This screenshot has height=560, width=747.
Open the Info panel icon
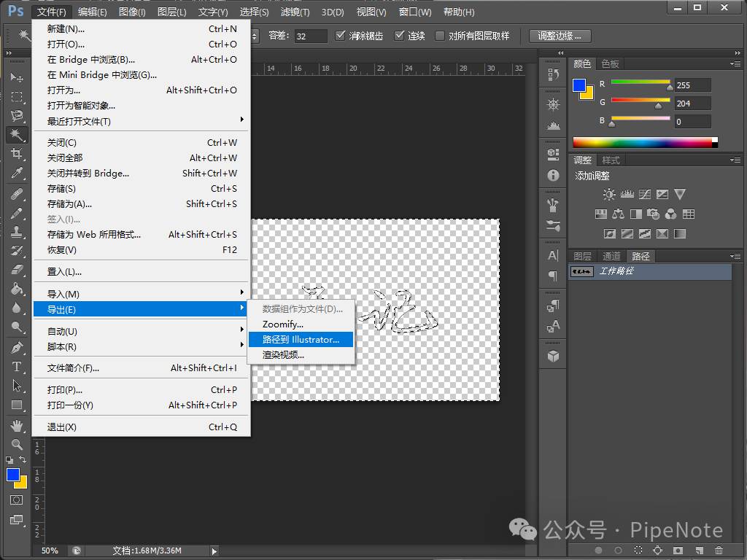(553, 175)
